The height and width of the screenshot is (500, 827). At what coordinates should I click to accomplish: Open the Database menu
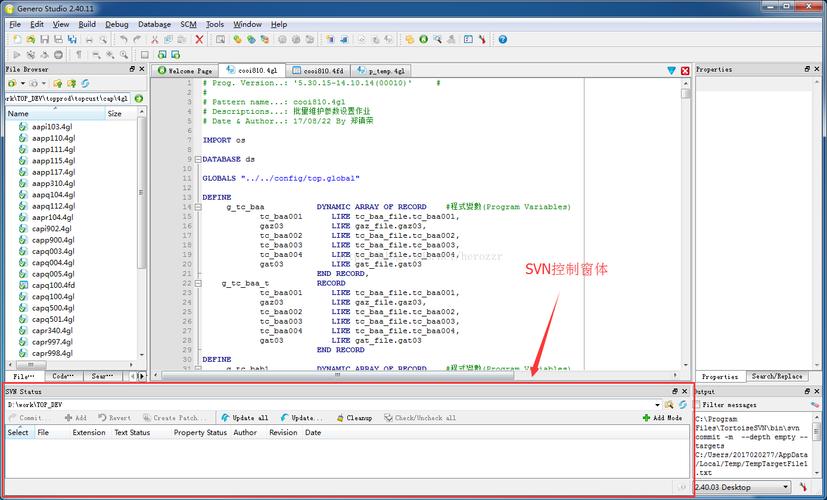(x=154, y=24)
